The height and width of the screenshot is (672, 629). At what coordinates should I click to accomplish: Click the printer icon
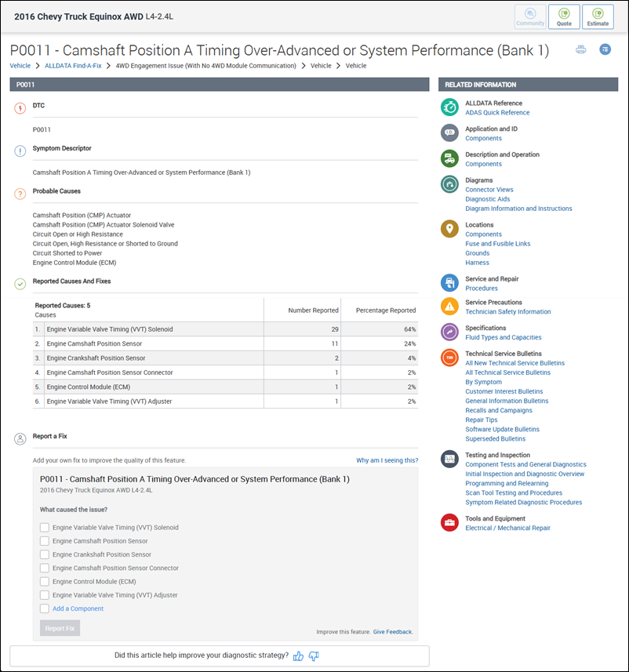[580, 49]
